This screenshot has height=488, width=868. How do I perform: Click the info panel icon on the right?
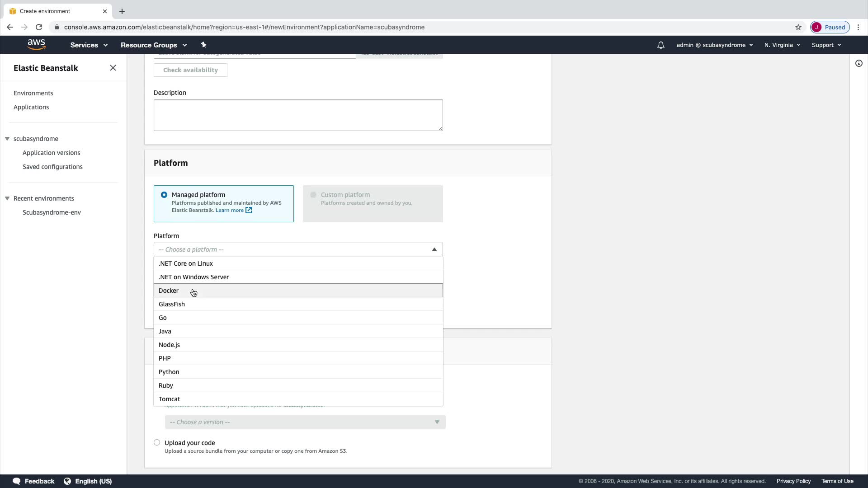coord(859,63)
